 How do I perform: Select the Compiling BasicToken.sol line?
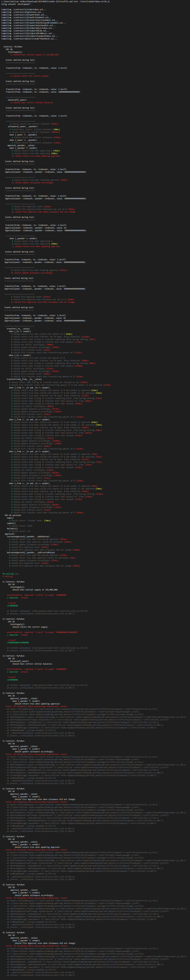[x=28, y=28]
